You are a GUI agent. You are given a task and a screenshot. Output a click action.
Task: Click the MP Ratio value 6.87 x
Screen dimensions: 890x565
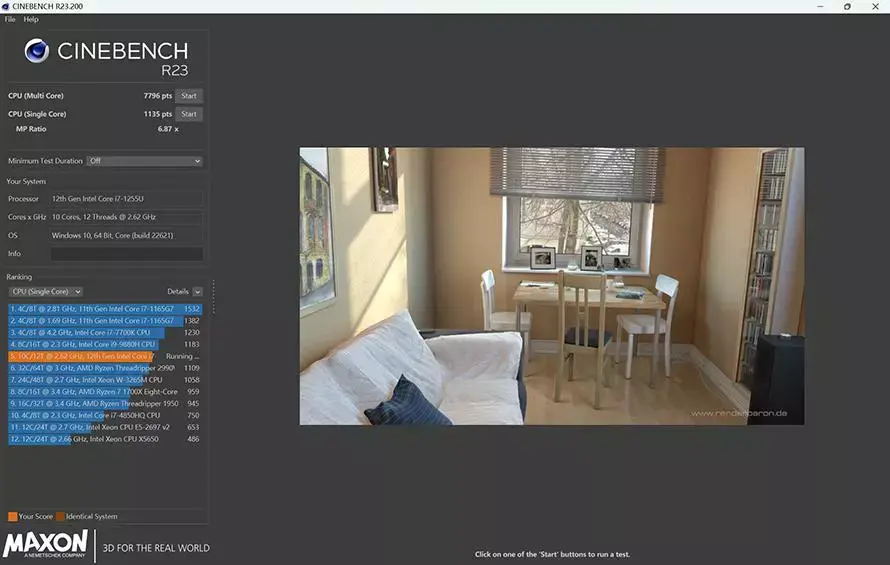tap(168, 129)
